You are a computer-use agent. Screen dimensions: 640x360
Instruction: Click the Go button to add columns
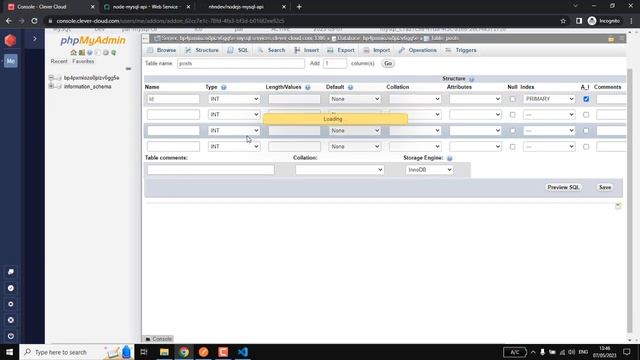tap(388, 64)
